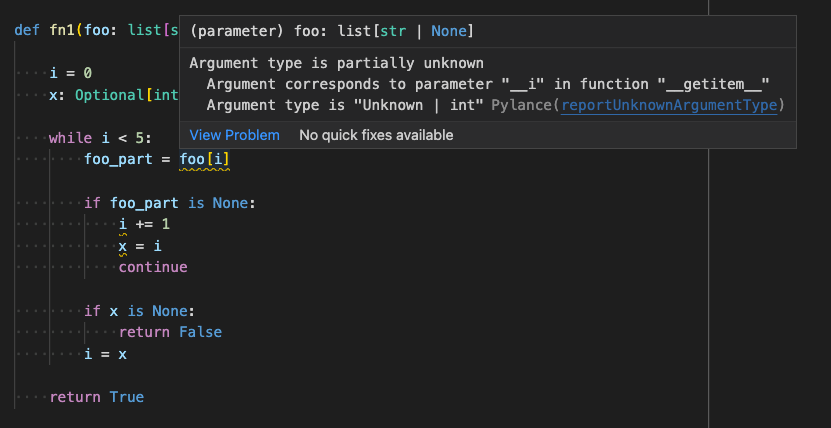Click the line mentioning function "__getitem__"
831x428 pixels.
pyautogui.click(x=488, y=84)
